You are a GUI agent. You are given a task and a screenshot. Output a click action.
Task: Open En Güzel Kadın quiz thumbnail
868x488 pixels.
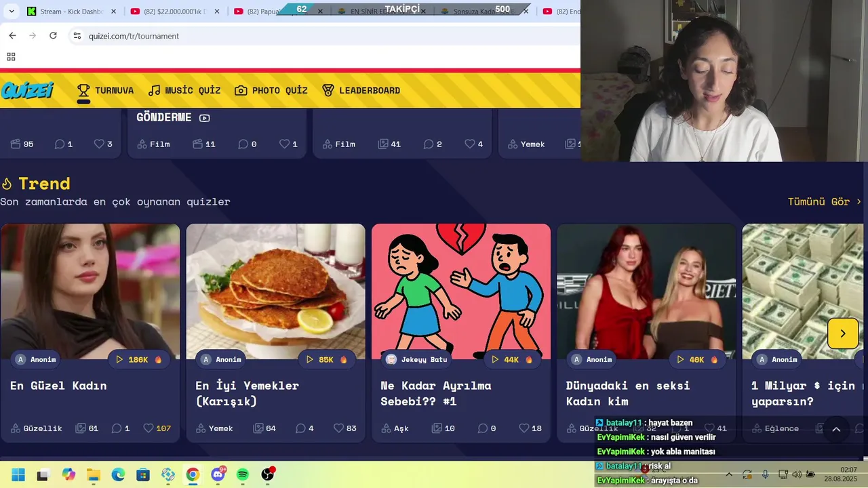(x=90, y=291)
